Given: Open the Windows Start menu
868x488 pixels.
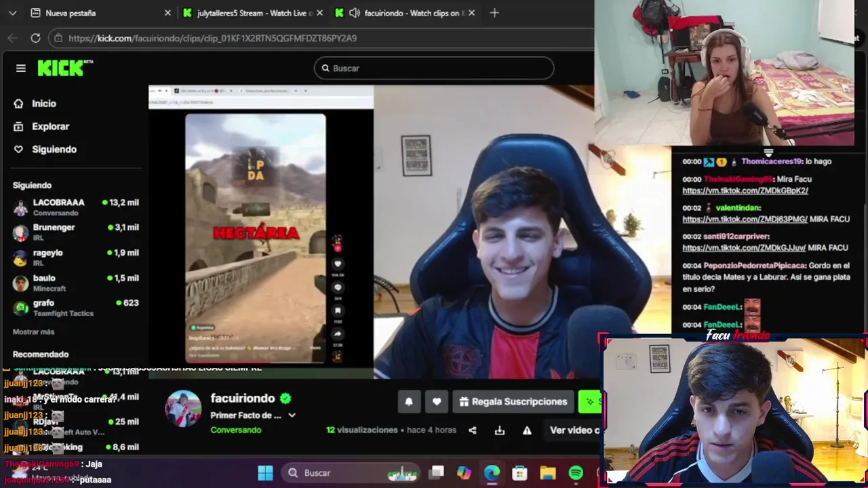Looking at the screenshot, I should (265, 473).
